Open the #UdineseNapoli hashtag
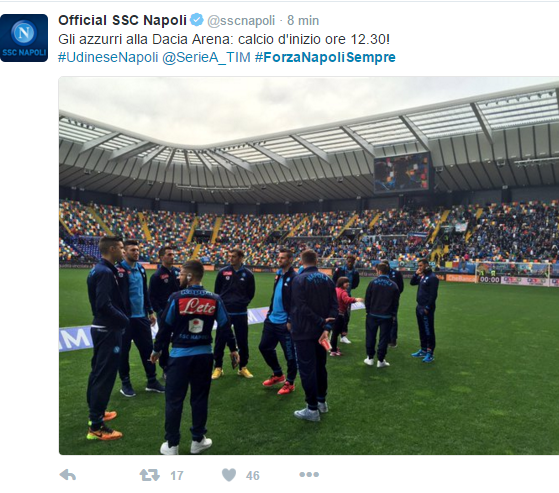The height and width of the screenshot is (493, 559). (x=108, y=57)
